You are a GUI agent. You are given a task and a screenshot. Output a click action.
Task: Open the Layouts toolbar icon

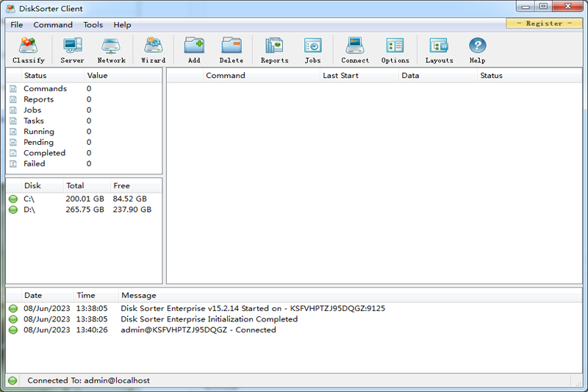(439, 50)
